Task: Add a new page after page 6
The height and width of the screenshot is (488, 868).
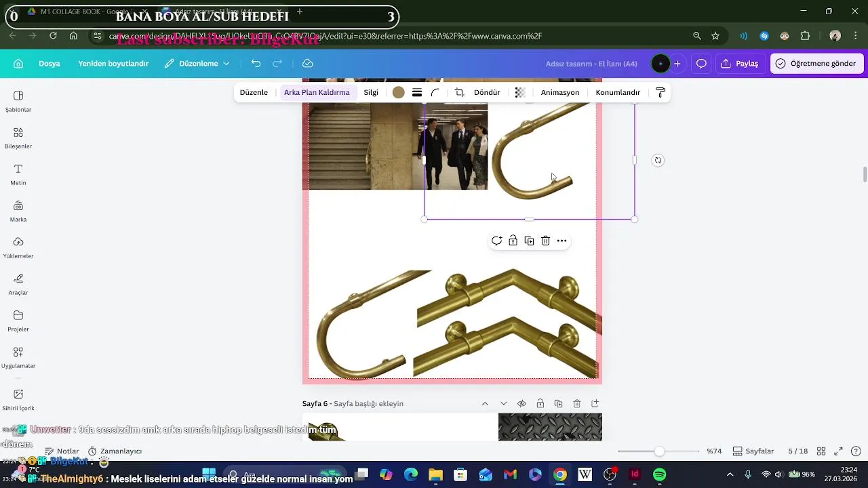Action: 595,403
